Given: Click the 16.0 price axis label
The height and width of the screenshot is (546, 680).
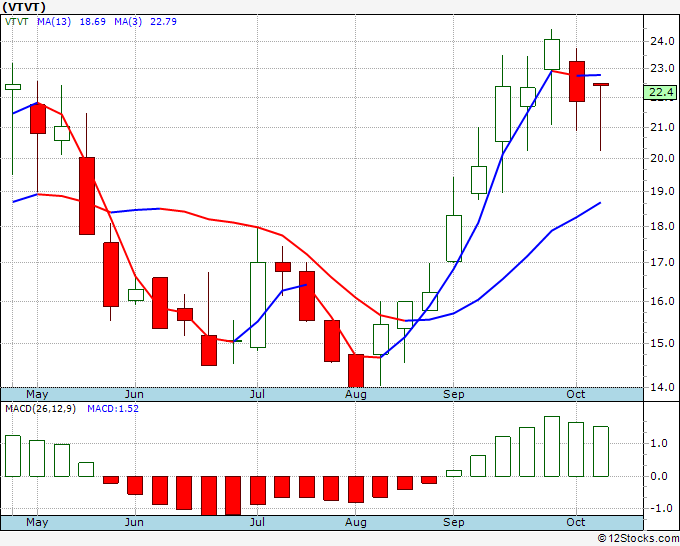Looking at the screenshot, I should pyautogui.click(x=662, y=301).
